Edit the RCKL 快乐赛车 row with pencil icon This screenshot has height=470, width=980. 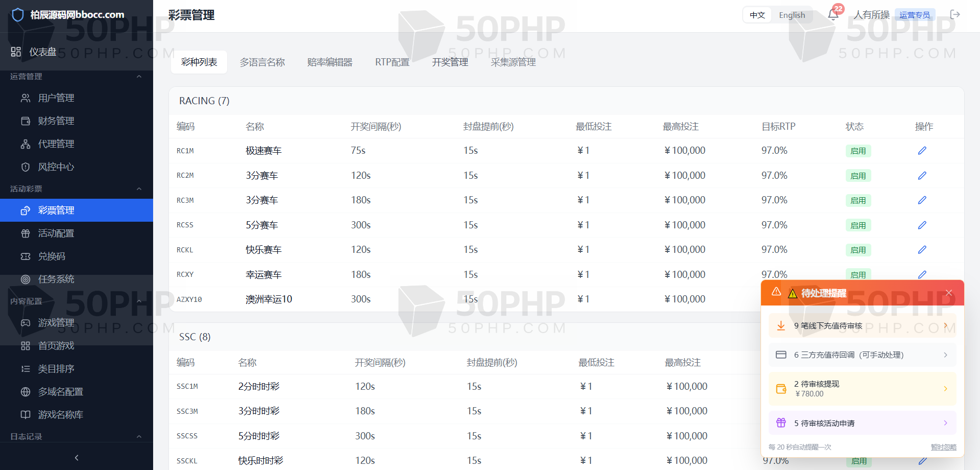click(922, 250)
